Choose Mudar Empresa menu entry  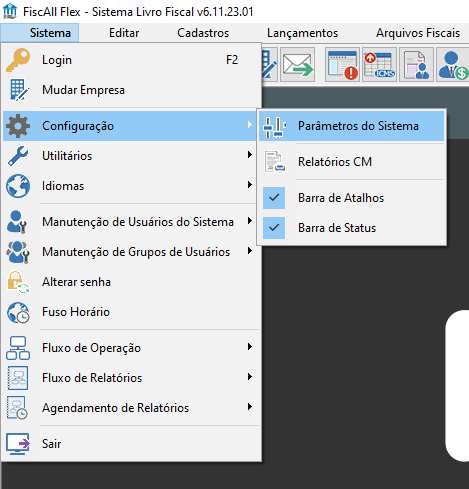(131, 90)
